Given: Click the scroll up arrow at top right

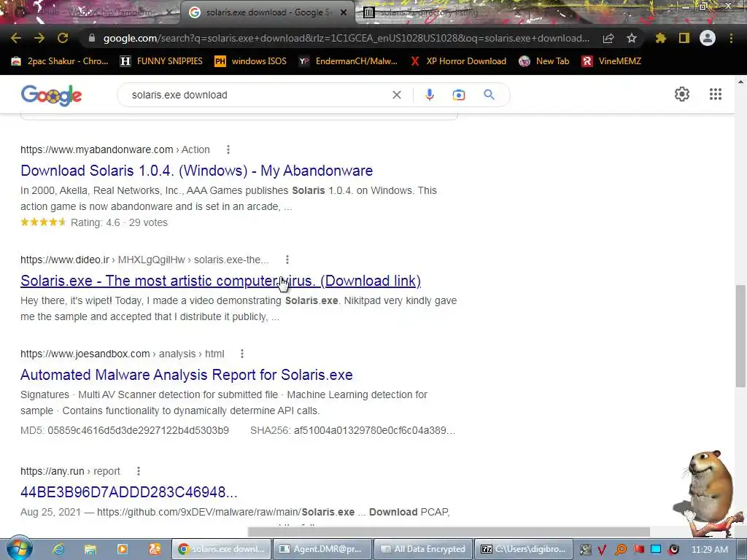Looking at the screenshot, I should (740, 82).
